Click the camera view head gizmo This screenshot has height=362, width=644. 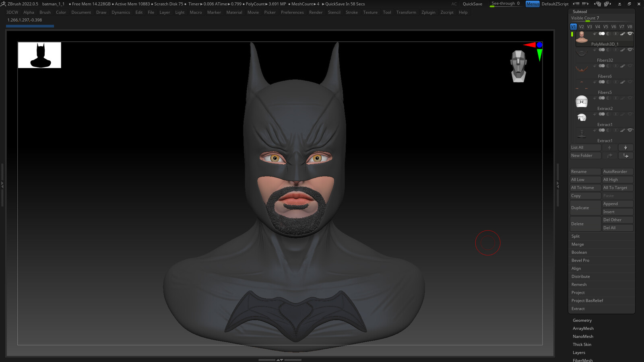518,66
